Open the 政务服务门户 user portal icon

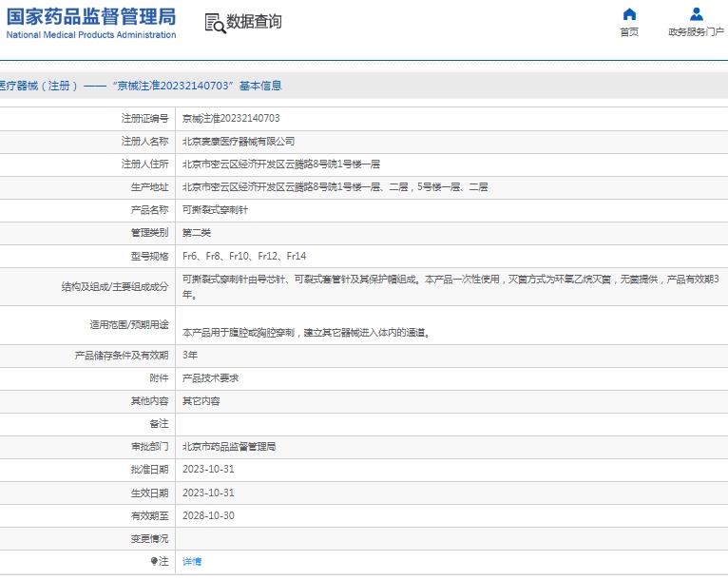[696, 14]
